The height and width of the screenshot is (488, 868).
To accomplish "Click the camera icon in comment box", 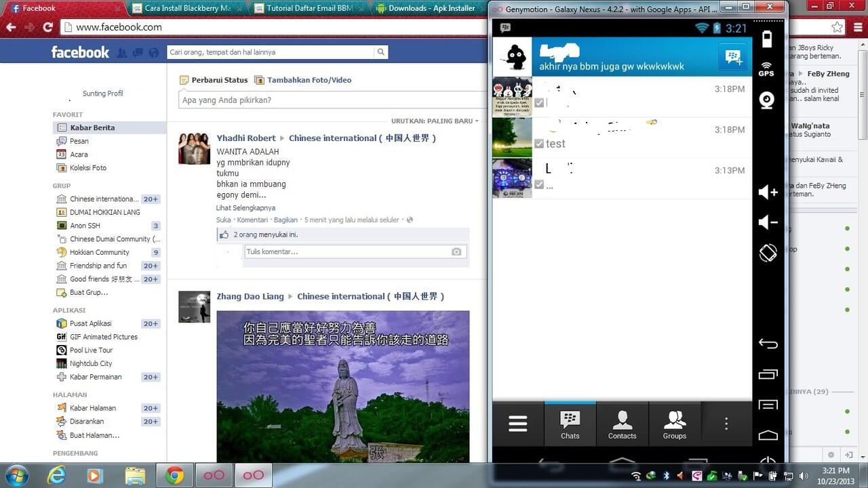I will 456,251.
